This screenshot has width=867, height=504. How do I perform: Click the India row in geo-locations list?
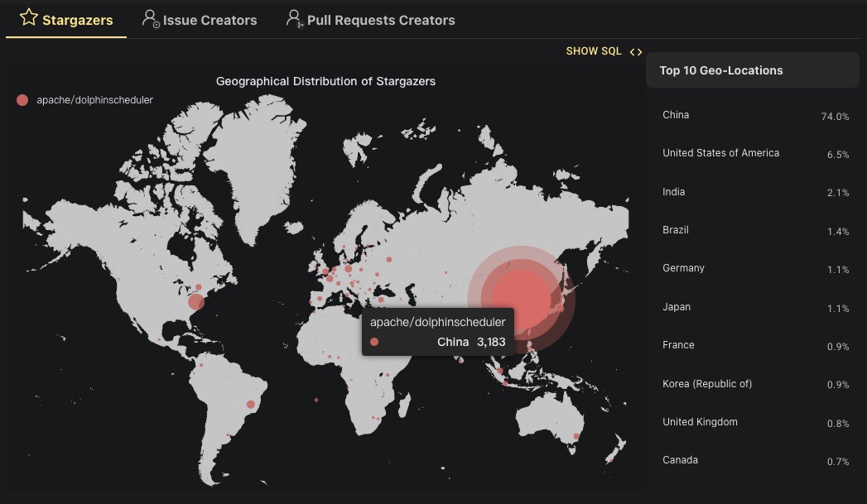tap(755, 192)
